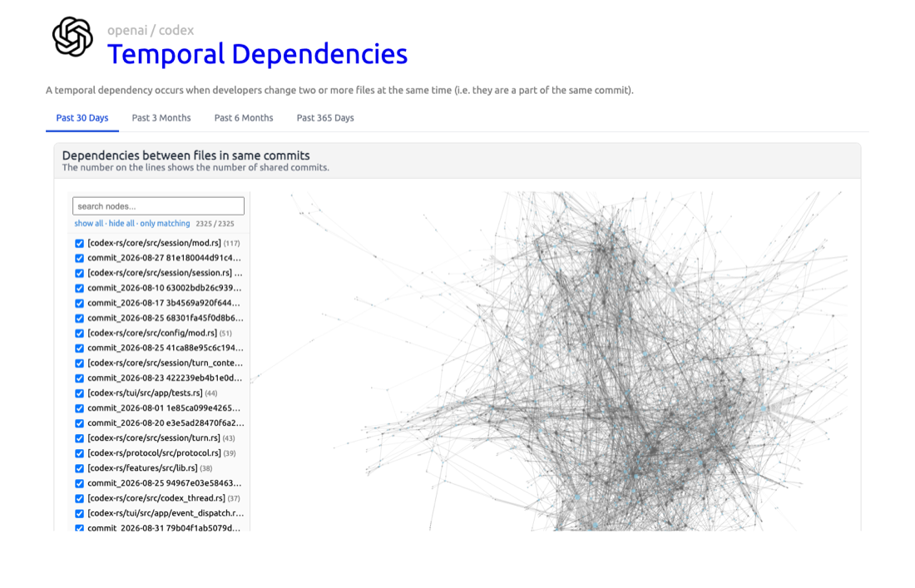Select the [codex-rs/tui/src/app/tests.rs] label
Screen dimensions: 915x588
[x=145, y=393]
